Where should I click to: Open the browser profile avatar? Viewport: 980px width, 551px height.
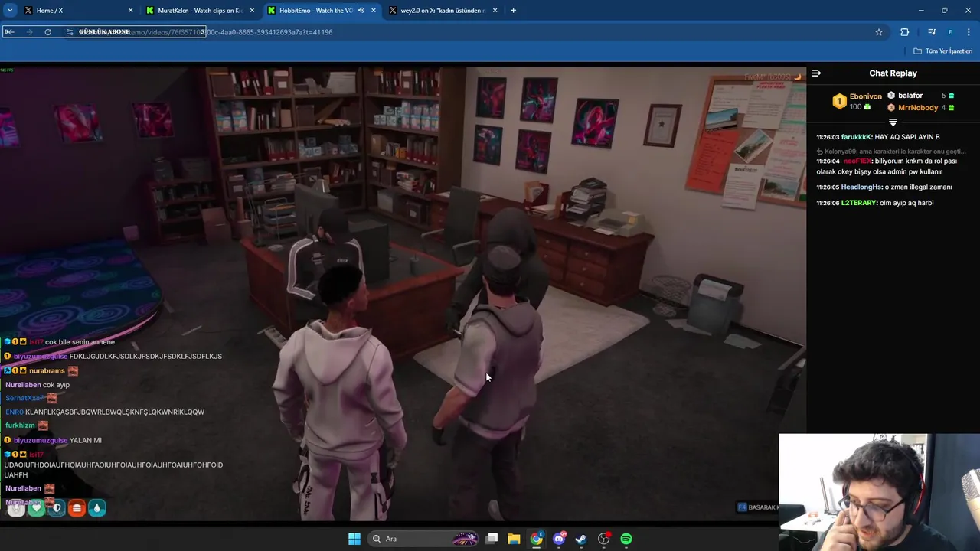(x=950, y=32)
